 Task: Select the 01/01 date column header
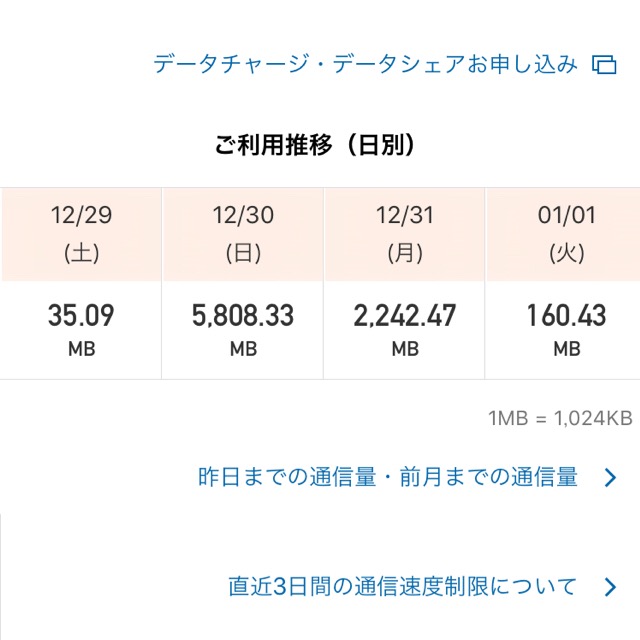click(x=566, y=215)
